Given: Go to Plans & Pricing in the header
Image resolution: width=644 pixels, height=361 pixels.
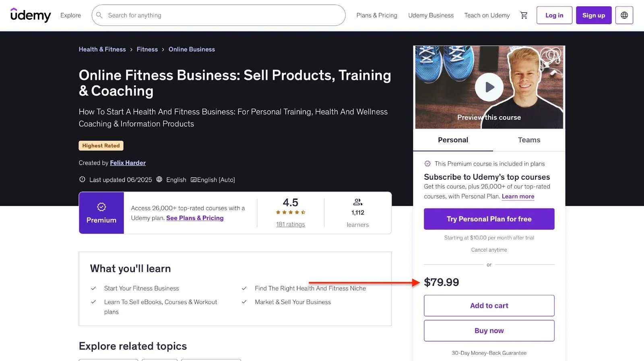Looking at the screenshot, I should click(377, 15).
